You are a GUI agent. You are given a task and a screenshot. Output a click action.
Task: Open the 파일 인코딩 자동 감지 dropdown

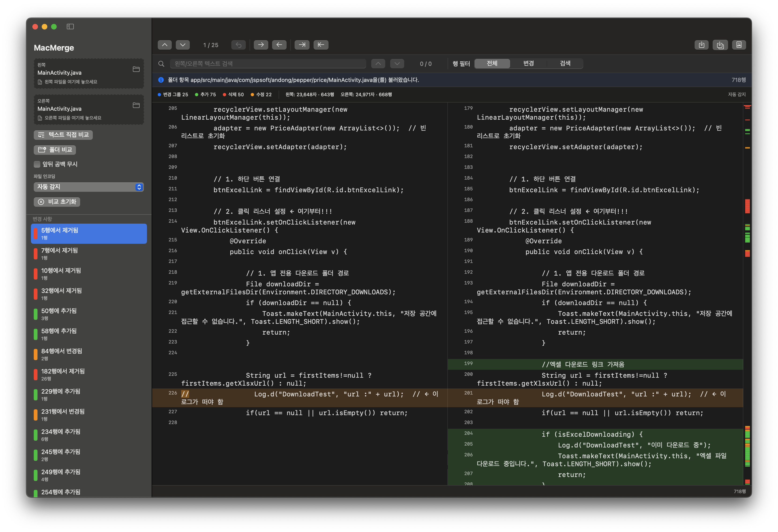(x=89, y=187)
